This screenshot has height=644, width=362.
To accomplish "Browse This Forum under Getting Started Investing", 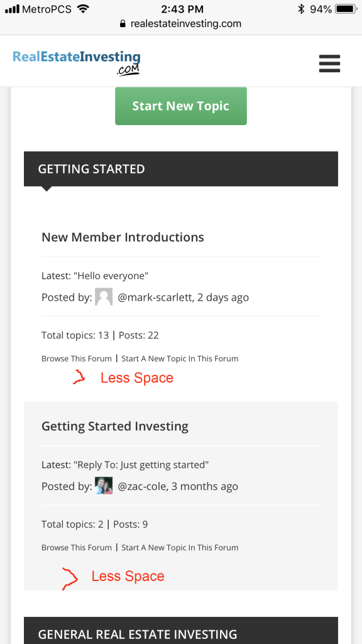I will 76,548.
